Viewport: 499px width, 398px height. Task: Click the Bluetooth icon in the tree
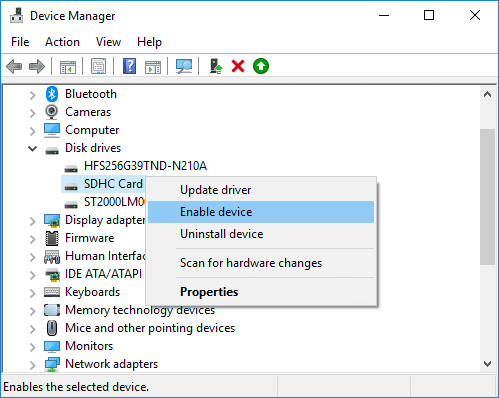(x=52, y=94)
